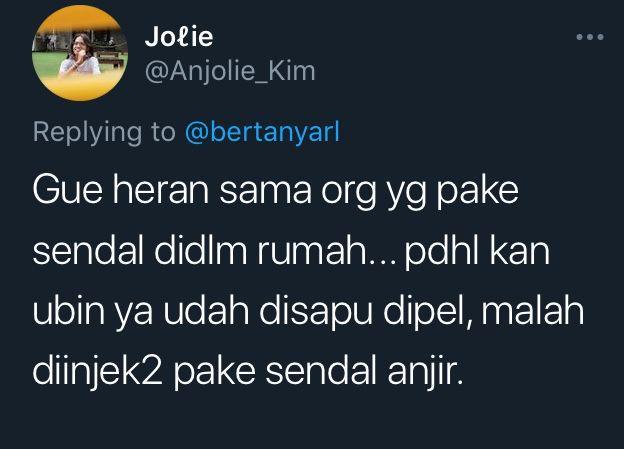Select the tweet line starting 'sendal didlm rumah'
Screen dimensions: 624x449
pyautogui.click(x=291, y=252)
